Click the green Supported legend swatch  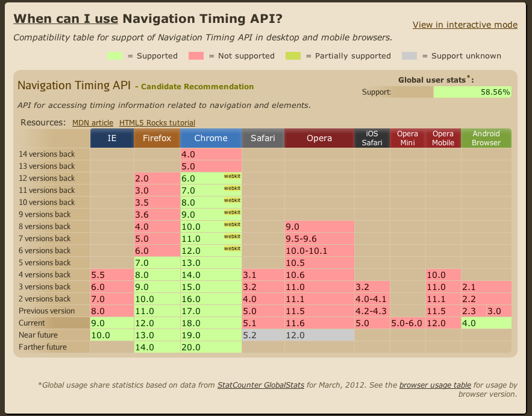point(114,55)
